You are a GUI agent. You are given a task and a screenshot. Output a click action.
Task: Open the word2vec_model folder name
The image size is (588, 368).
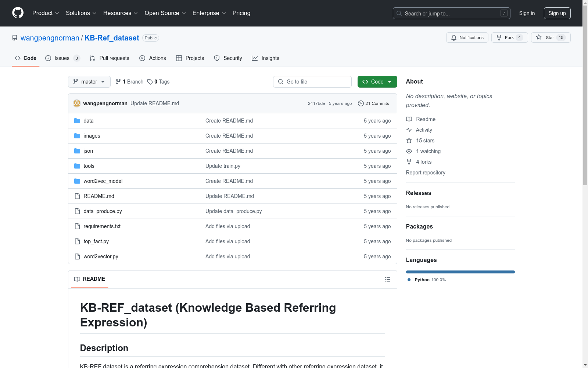coord(103,181)
